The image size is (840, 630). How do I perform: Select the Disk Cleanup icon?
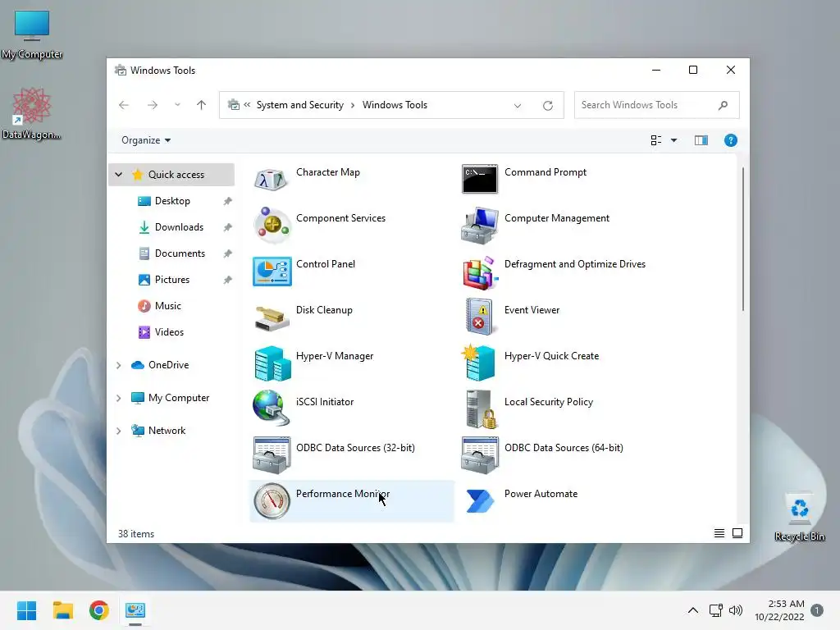[272, 317]
